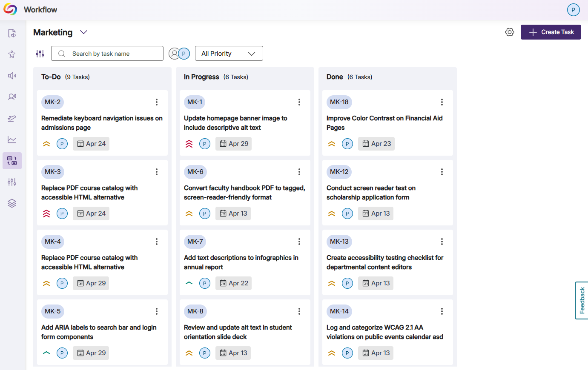This screenshot has width=588, height=370.
Task: Open the MK-6 card options menu
Action: [299, 172]
